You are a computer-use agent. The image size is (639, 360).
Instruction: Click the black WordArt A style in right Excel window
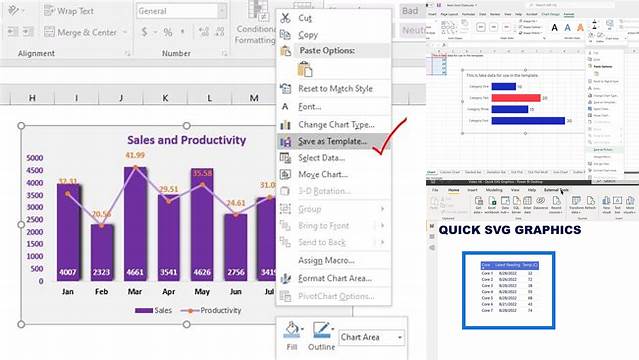coord(554,28)
